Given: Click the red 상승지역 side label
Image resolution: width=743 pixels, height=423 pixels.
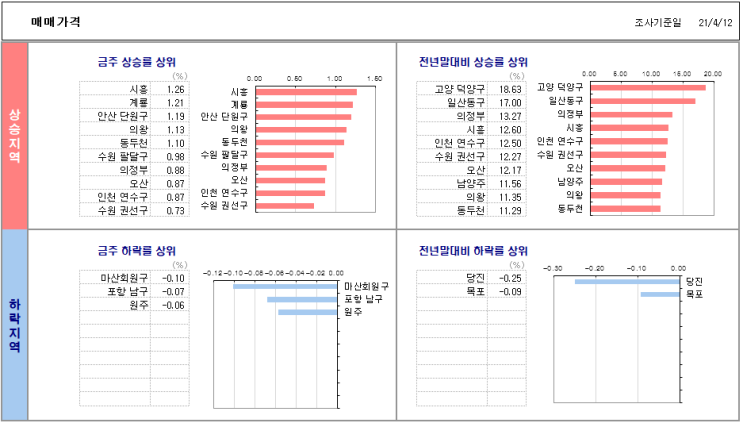Looking at the screenshot, I should point(15,136).
